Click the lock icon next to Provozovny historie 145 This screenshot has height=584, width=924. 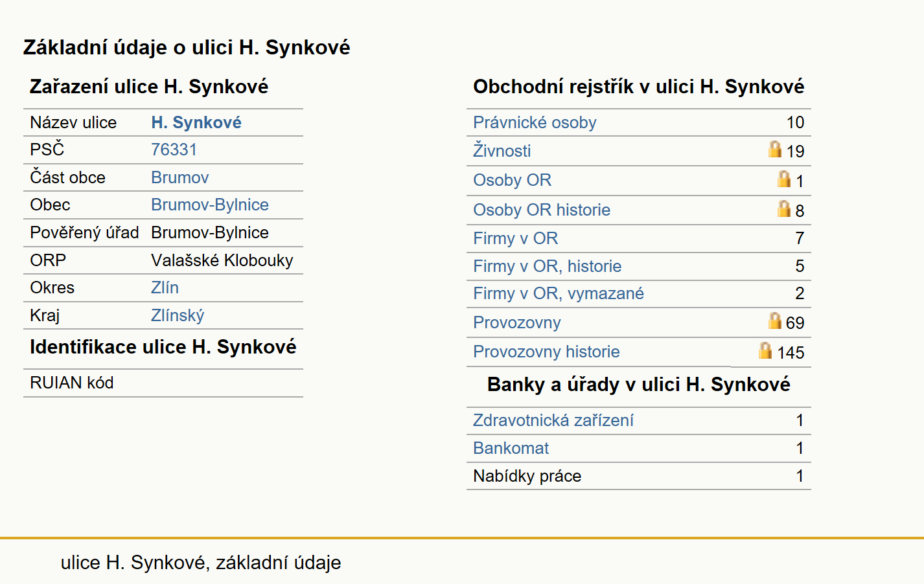pos(765,351)
